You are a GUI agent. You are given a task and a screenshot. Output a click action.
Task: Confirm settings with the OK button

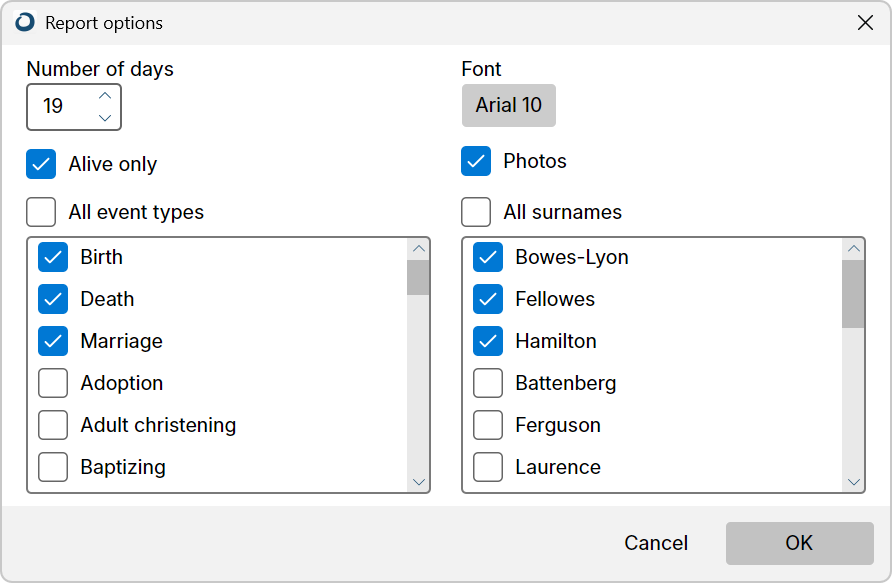[x=799, y=543]
